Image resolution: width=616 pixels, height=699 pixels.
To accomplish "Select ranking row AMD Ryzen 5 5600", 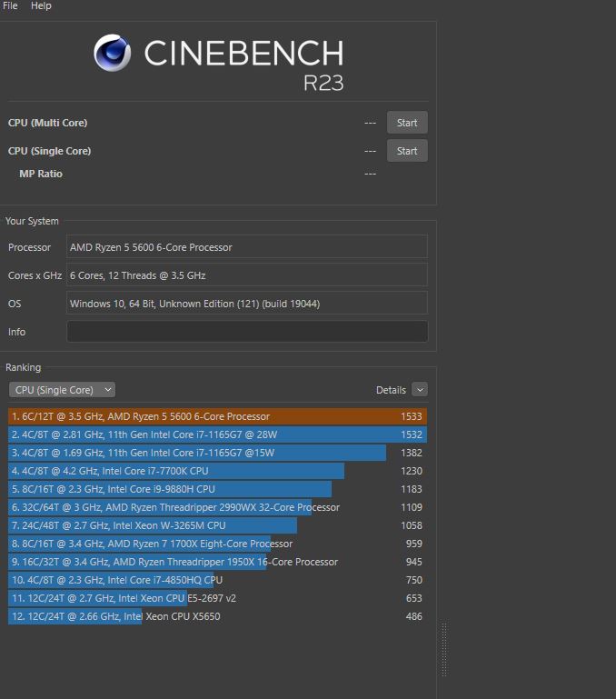I will point(217,416).
